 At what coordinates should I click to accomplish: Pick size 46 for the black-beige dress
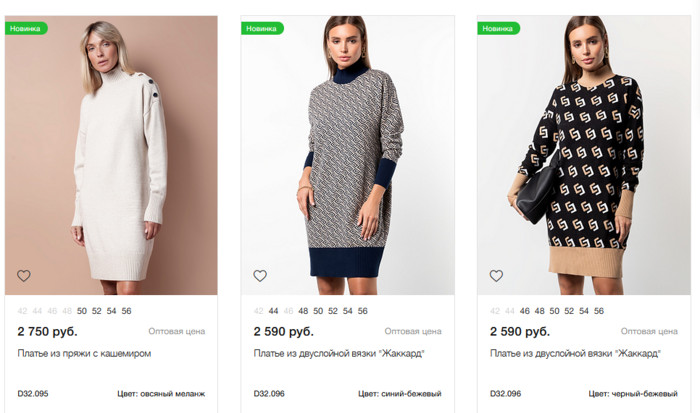(525, 311)
